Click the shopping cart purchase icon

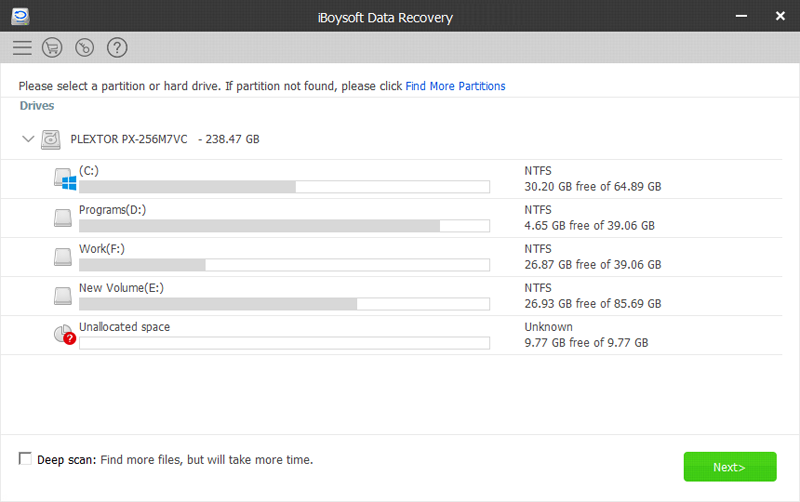tap(52, 47)
